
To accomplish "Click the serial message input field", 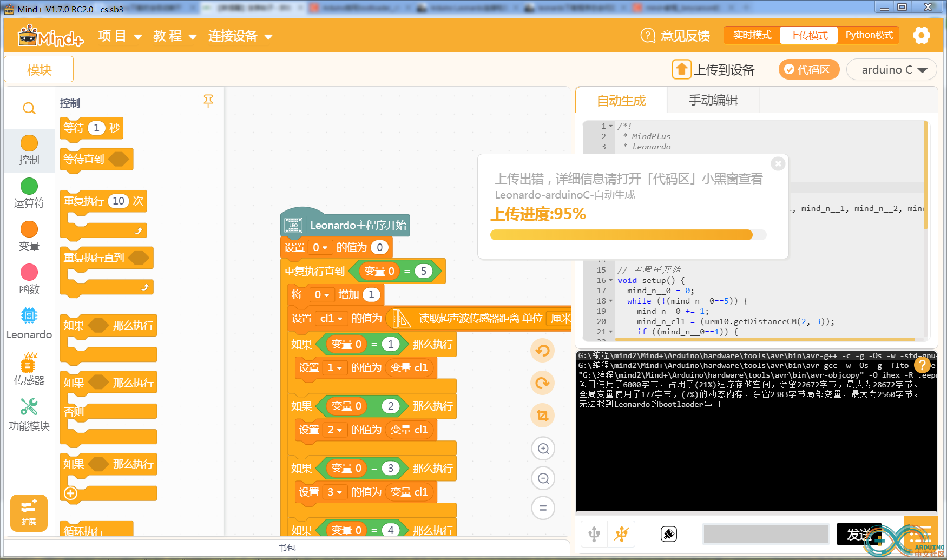I will coord(766,534).
